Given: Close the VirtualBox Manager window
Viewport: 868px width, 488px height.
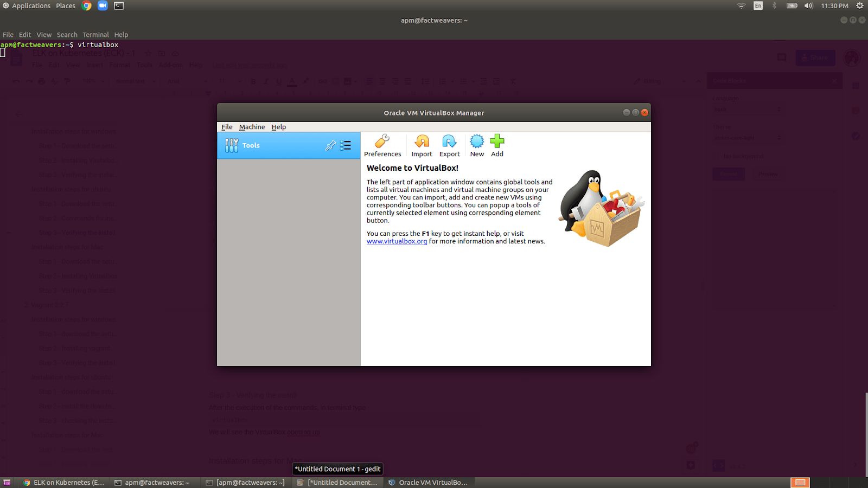Looking at the screenshot, I should (x=644, y=112).
